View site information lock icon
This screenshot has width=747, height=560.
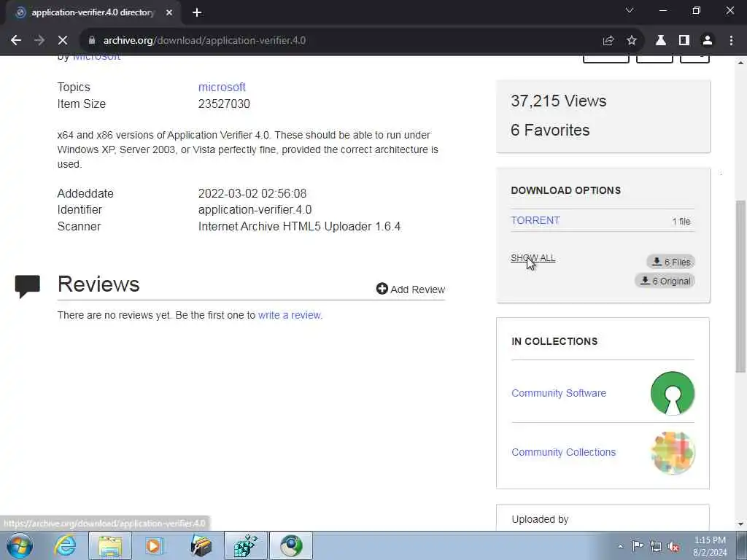[92, 41]
